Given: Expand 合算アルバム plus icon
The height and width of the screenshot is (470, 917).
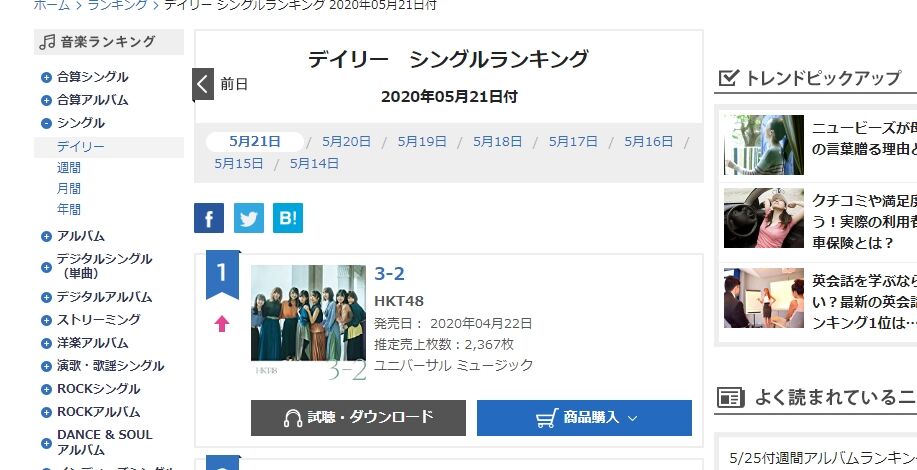Looking at the screenshot, I should coord(46,101).
